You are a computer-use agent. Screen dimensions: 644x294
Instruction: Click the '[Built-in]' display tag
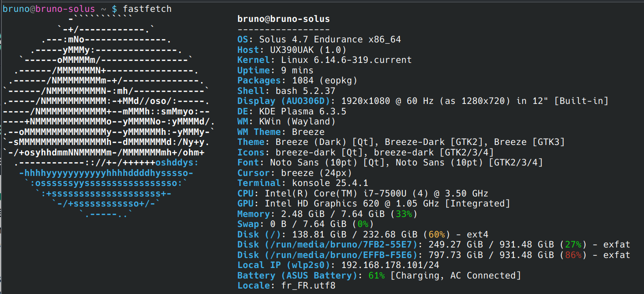[x=581, y=101]
